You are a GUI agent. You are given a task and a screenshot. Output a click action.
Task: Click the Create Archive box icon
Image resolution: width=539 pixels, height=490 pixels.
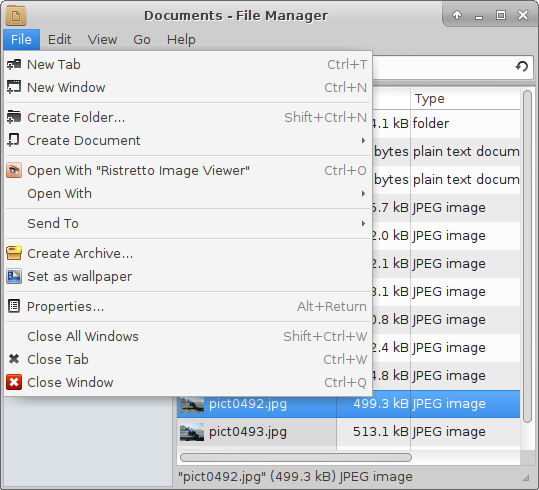14,253
